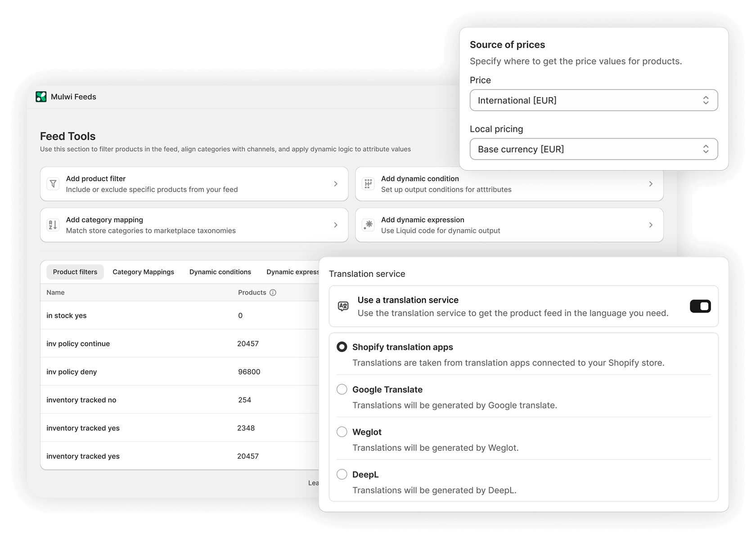Viewport: 756px width, 540px height.
Task: Click Add dynamic condition card
Action: [508, 184]
